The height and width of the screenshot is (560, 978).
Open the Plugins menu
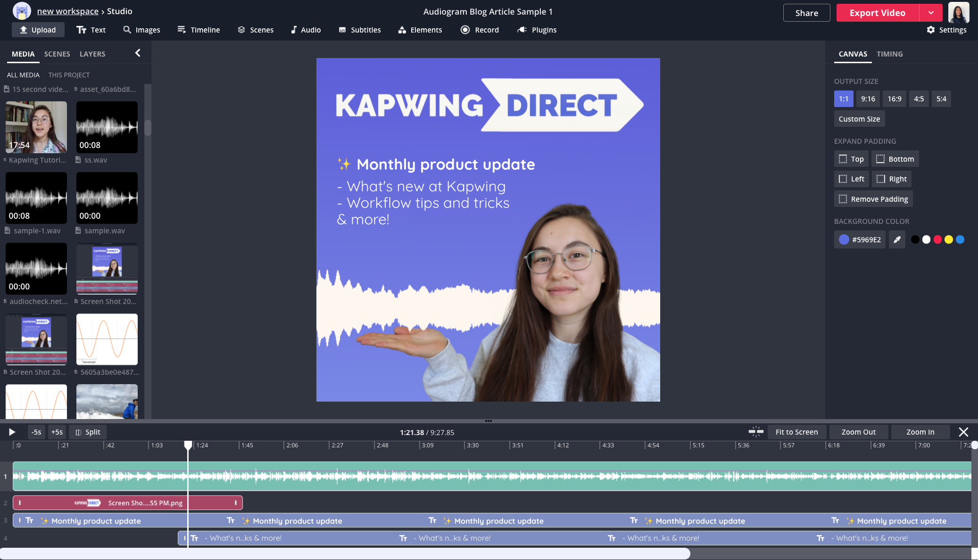tap(537, 30)
